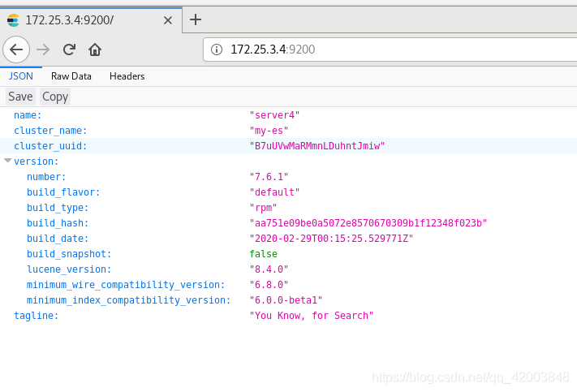Click the build hash value starting aa751e09
This screenshot has width=577, height=392.
368,223
